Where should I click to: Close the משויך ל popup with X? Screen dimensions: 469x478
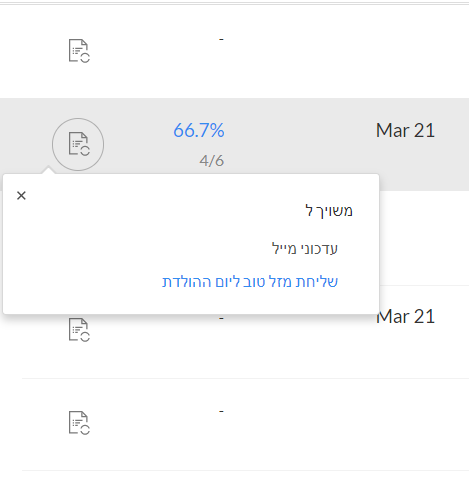pos(21,196)
